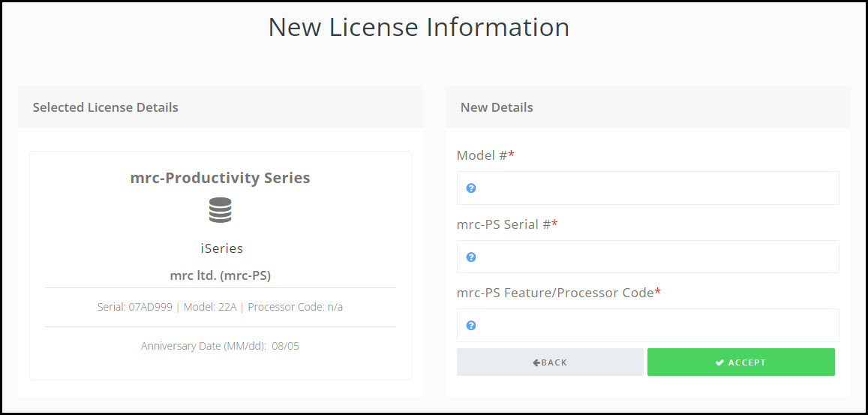The width and height of the screenshot is (868, 415).
Task: Click the iSeries database stack icon
Action: (221, 210)
